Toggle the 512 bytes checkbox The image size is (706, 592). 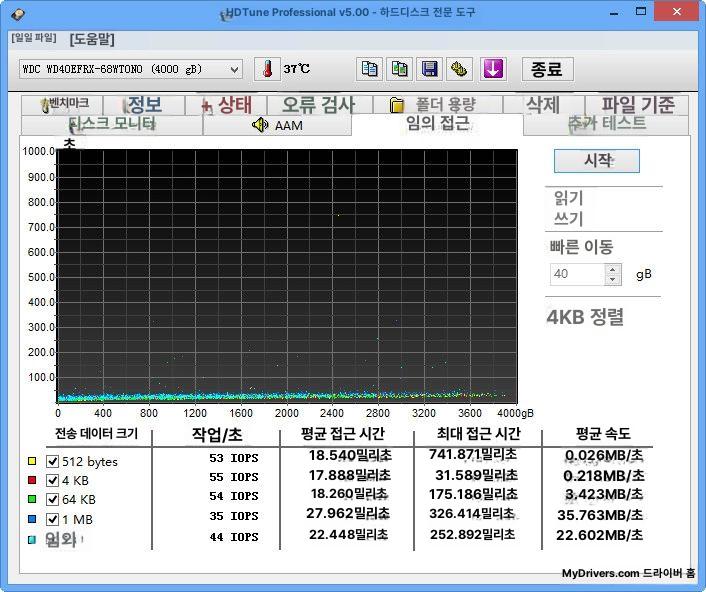pyautogui.click(x=52, y=462)
